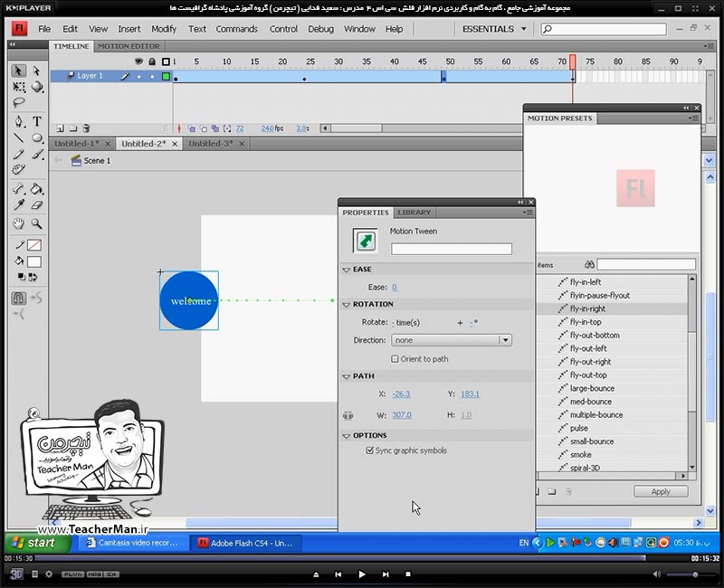Select the Pen tool
The height and width of the screenshot is (588, 724).
[x=18, y=121]
